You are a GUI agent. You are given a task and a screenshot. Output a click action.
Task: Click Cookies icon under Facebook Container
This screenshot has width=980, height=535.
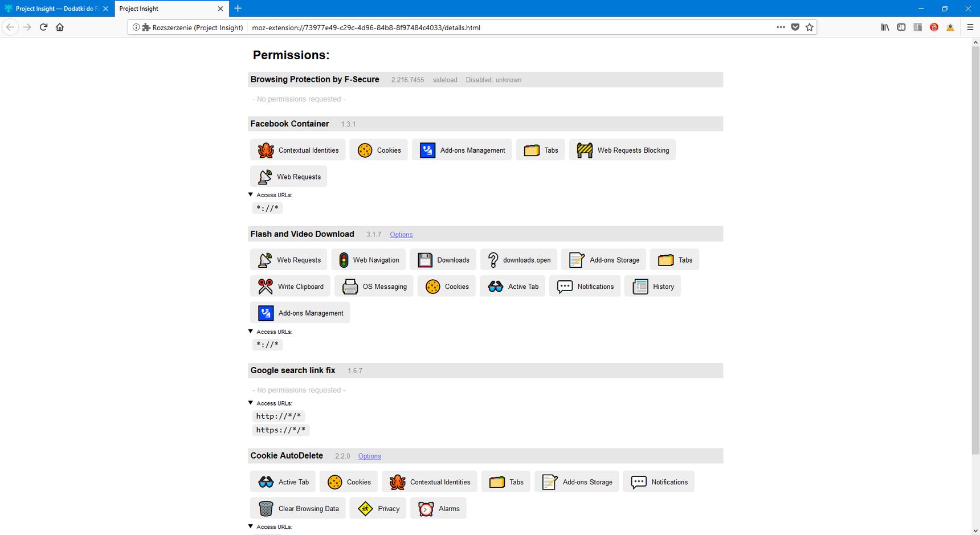coord(365,150)
